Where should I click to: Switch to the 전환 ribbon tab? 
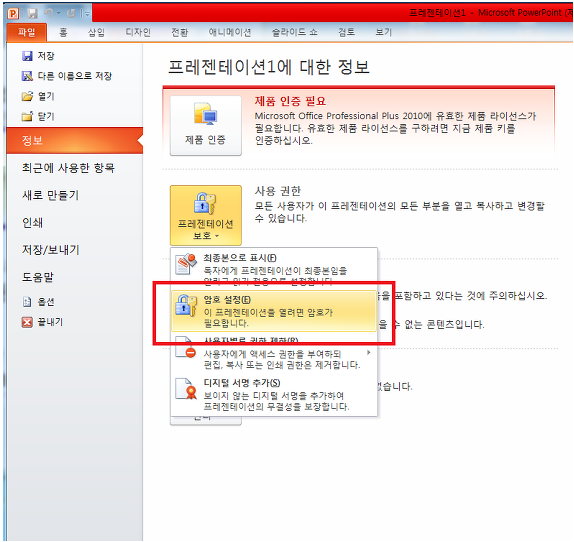point(180,32)
